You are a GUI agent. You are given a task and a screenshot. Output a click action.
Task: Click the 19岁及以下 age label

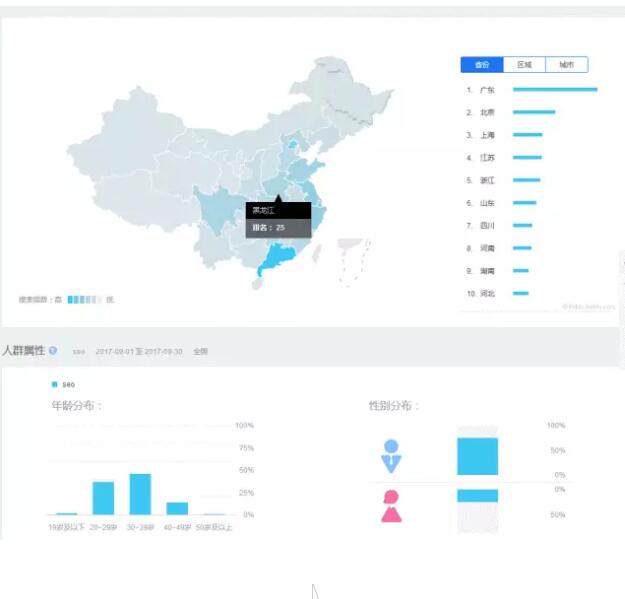point(66,527)
